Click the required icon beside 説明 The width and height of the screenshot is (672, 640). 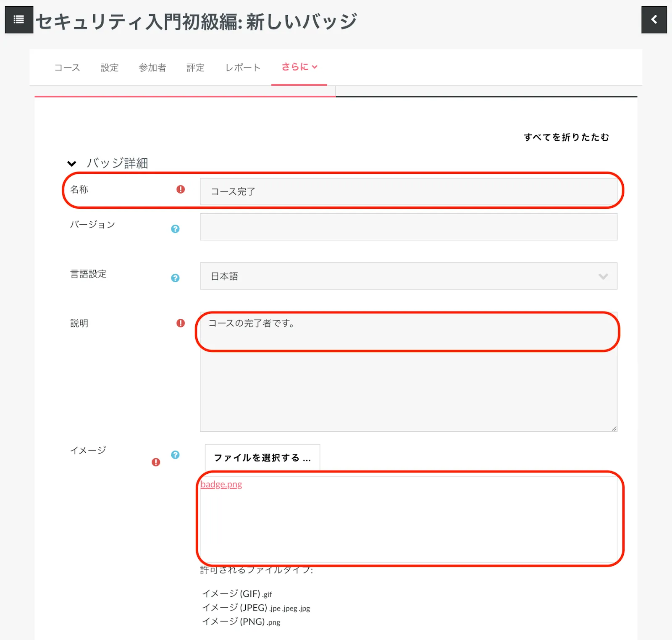pyautogui.click(x=181, y=323)
